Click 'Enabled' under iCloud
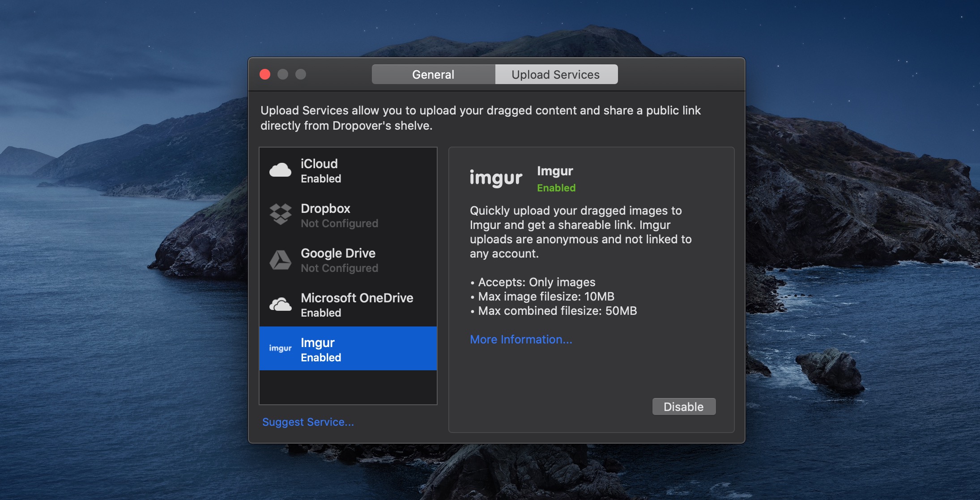The height and width of the screenshot is (500, 980). click(321, 178)
